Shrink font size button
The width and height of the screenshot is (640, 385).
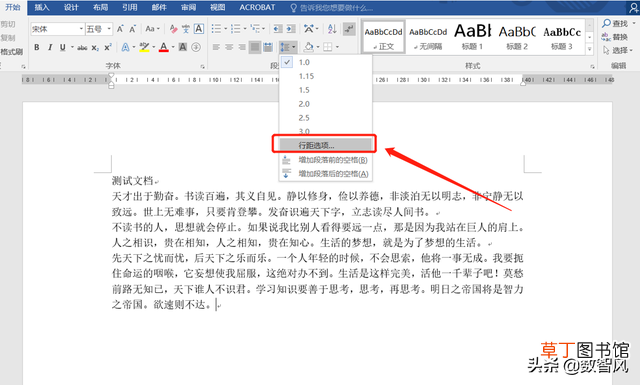pos(133,29)
